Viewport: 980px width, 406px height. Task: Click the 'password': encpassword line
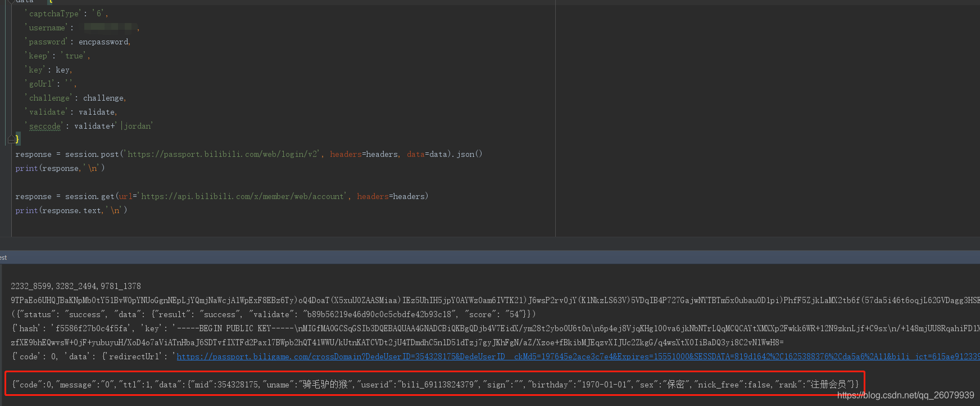point(78,42)
